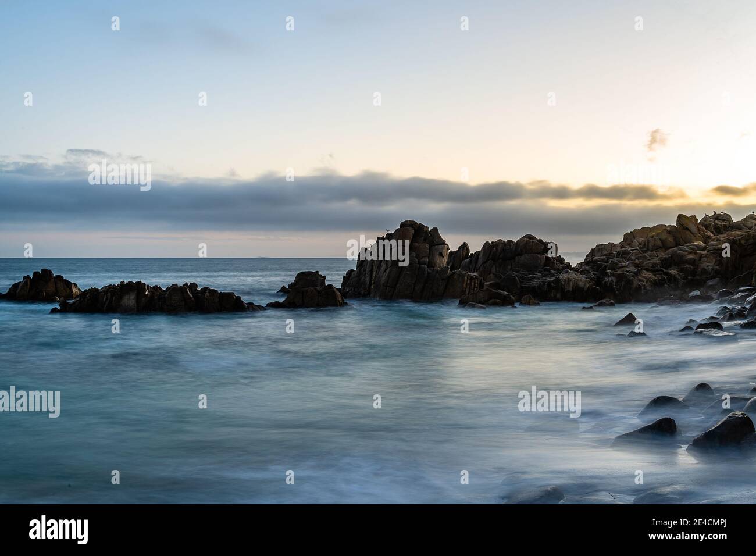Click the long flat rock ledge in the sea
Image resolution: width=756 pixels, height=556 pixels.
154,297
